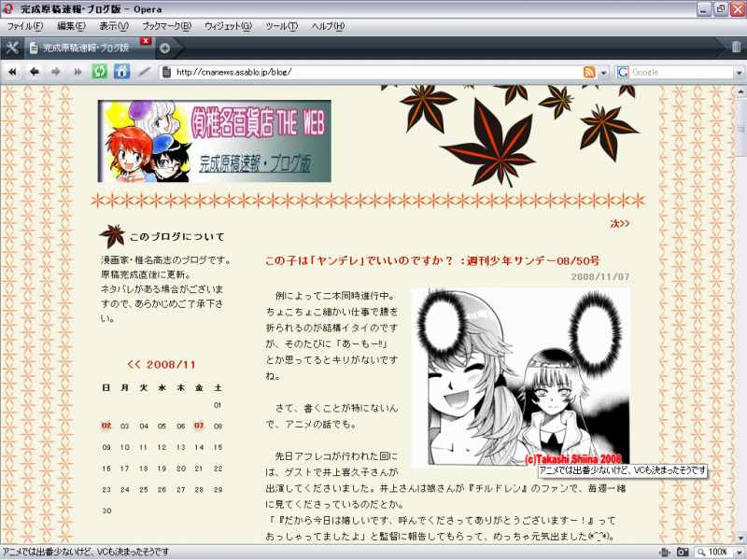Open calendar date 02 link
747x560 pixels.
(106, 426)
